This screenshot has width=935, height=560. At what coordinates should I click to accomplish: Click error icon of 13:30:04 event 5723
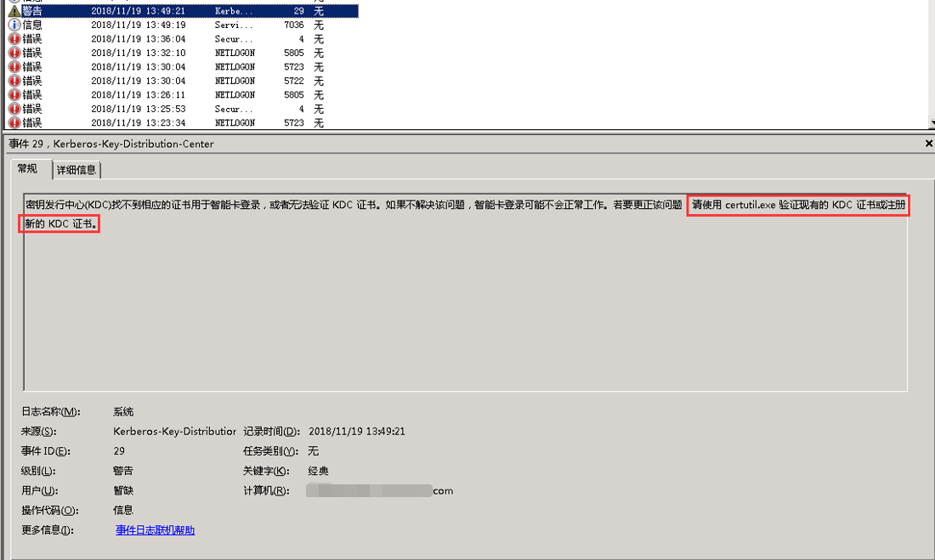click(x=14, y=67)
